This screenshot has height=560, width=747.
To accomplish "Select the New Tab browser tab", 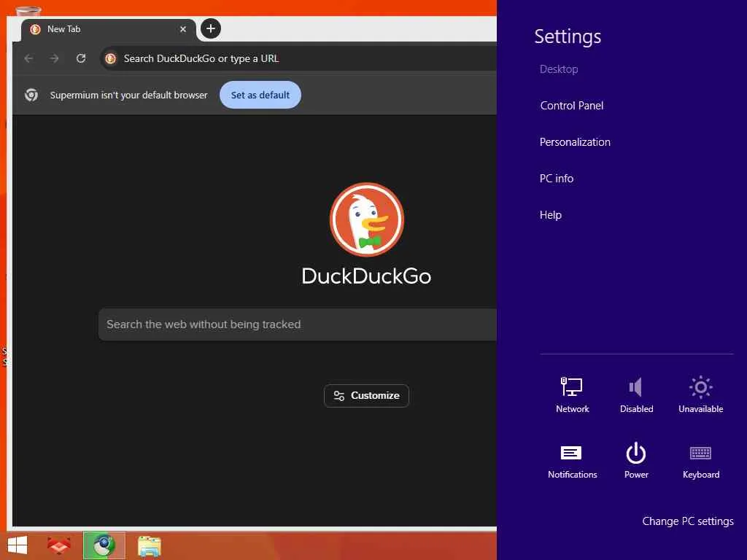I will pyautogui.click(x=109, y=29).
